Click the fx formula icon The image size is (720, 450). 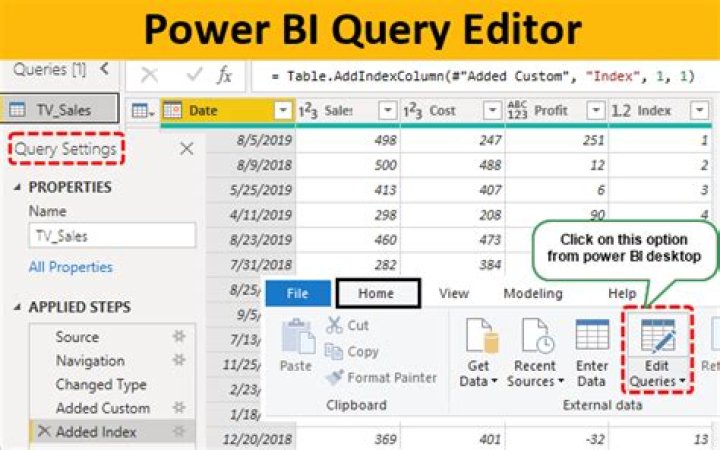225,74
